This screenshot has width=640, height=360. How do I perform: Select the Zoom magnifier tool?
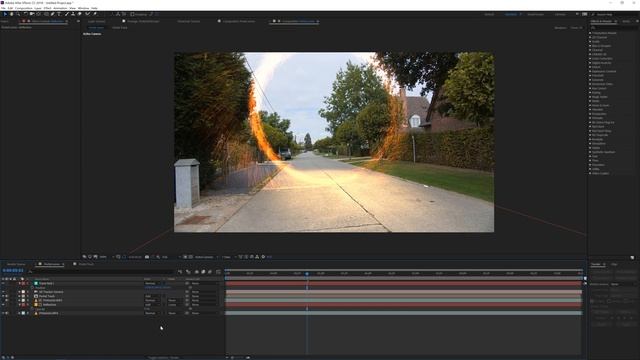tap(18, 14)
